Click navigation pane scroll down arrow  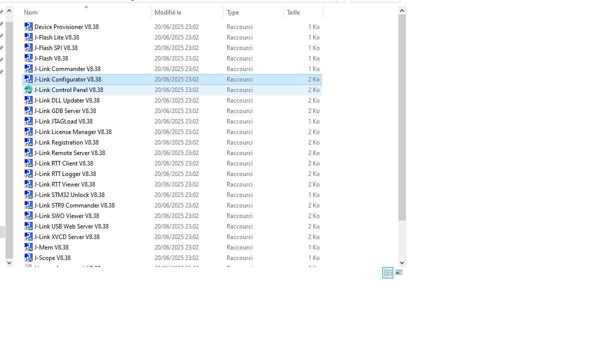pyautogui.click(x=9, y=262)
